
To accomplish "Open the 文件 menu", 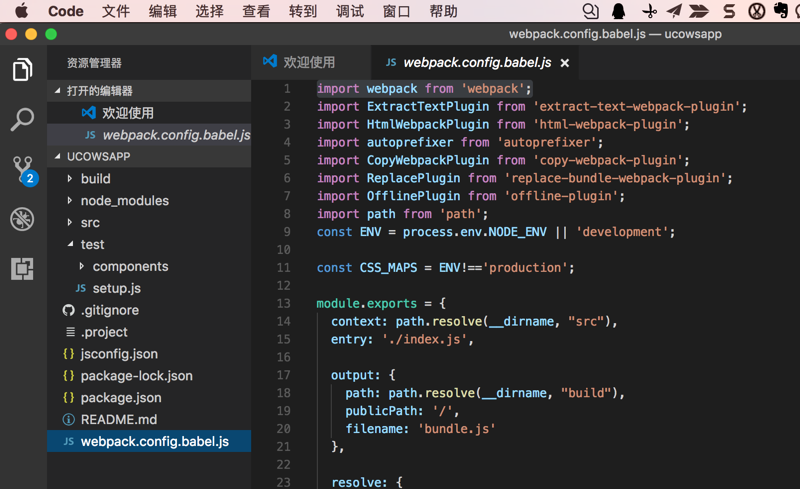I will (116, 11).
